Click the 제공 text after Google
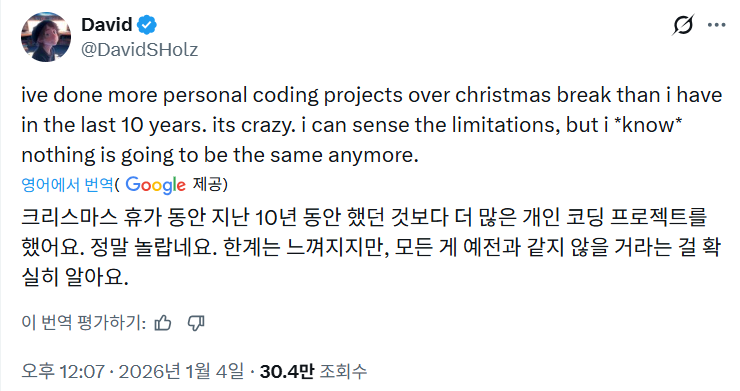 (207, 184)
